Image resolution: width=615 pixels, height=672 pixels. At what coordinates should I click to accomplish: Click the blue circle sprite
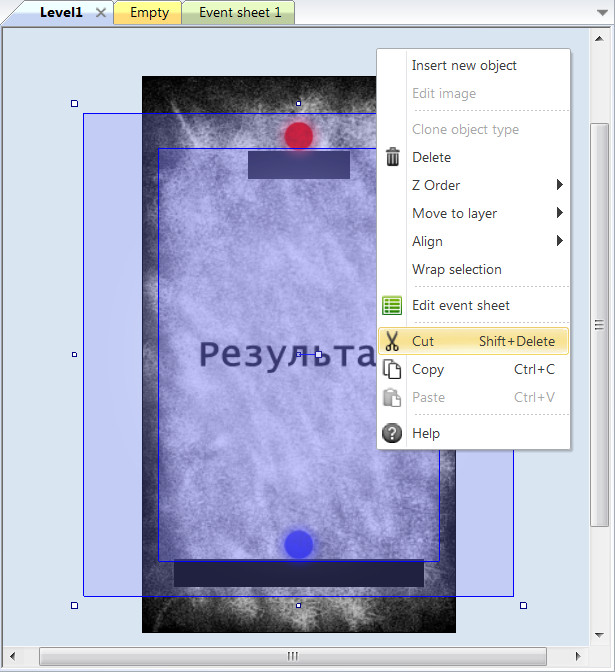299,544
